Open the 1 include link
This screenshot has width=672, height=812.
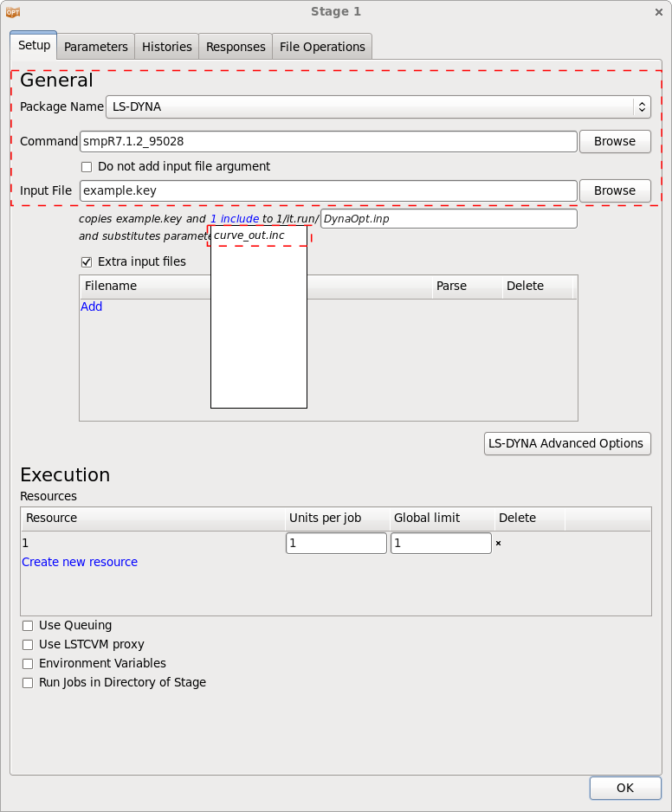(235, 218)
